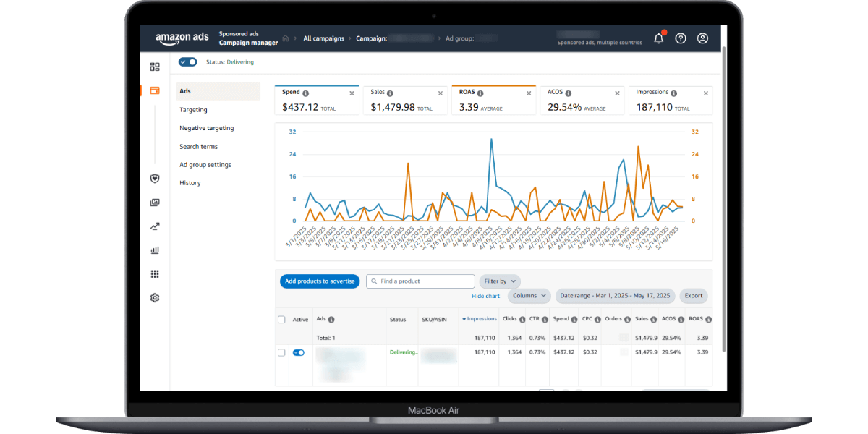This screenshot has height=434, width=868.
Task: Click Add products to advertise button
Action: [x=320, y=281]
